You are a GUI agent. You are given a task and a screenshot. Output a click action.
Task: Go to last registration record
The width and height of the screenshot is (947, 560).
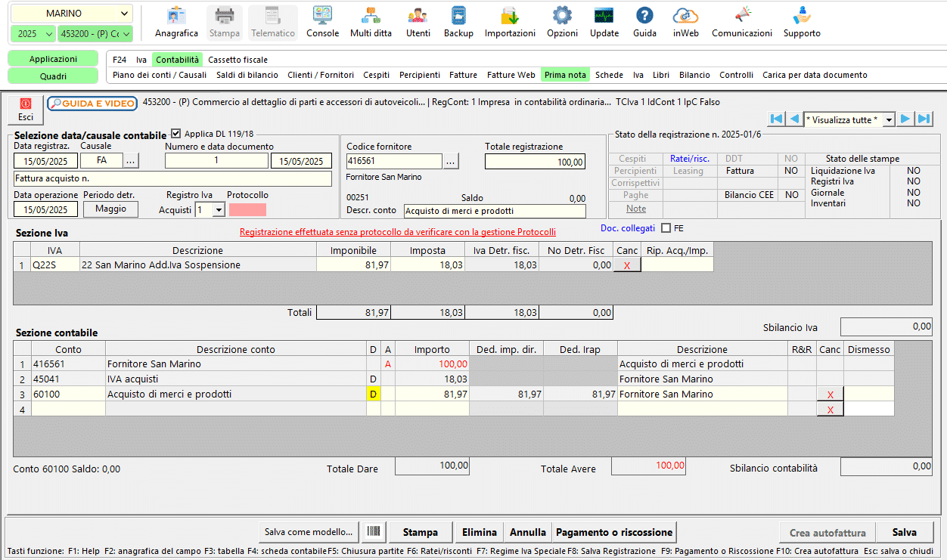(x=924, y=119)
